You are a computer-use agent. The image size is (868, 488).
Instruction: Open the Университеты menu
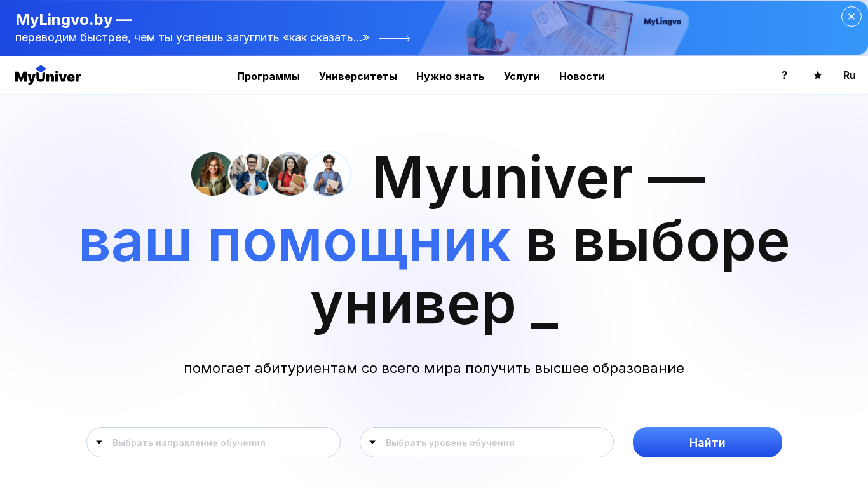click(x=358, y=76)
